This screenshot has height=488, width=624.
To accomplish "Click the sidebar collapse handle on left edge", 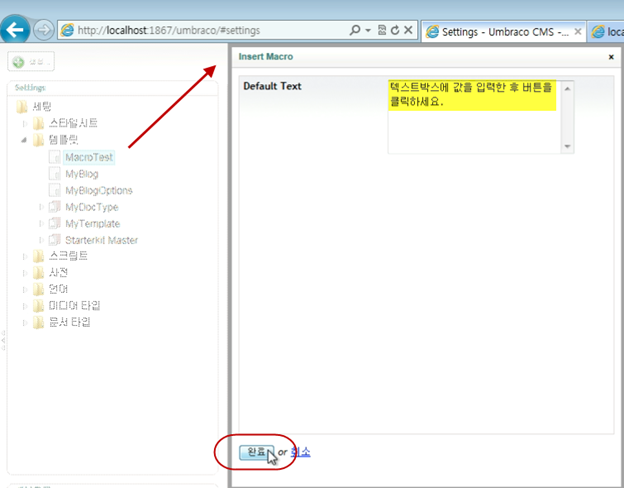I will click(x=3, y=340).
